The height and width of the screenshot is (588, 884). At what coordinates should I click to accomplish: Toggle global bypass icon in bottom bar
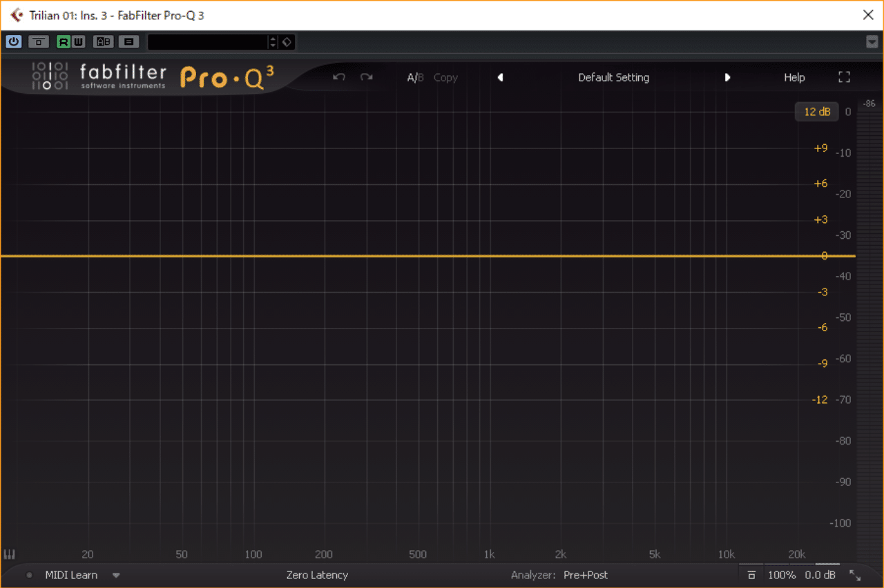pyautogui.click(x=751, y=575)
